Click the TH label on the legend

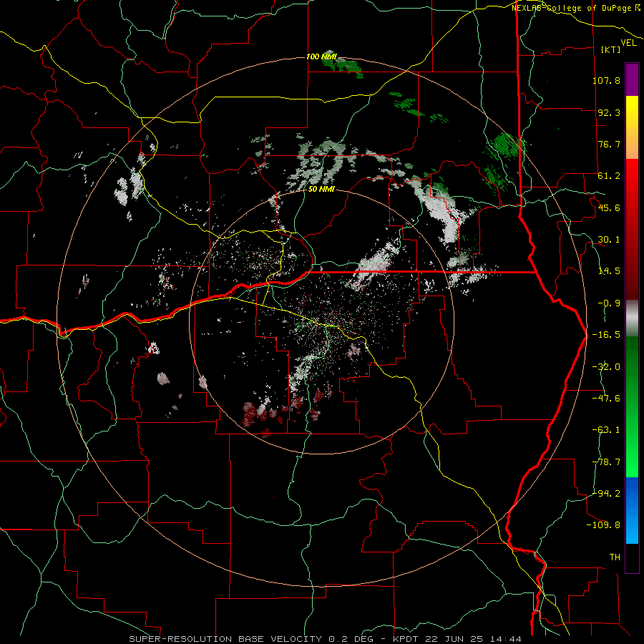pyautogui.click(x=615, y=557)
